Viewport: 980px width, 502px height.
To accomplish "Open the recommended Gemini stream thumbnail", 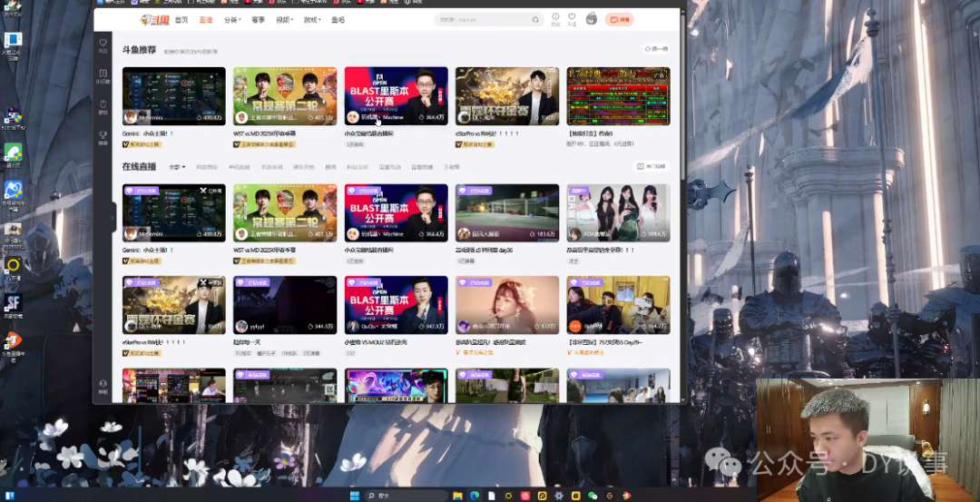I will click(173, 95).
